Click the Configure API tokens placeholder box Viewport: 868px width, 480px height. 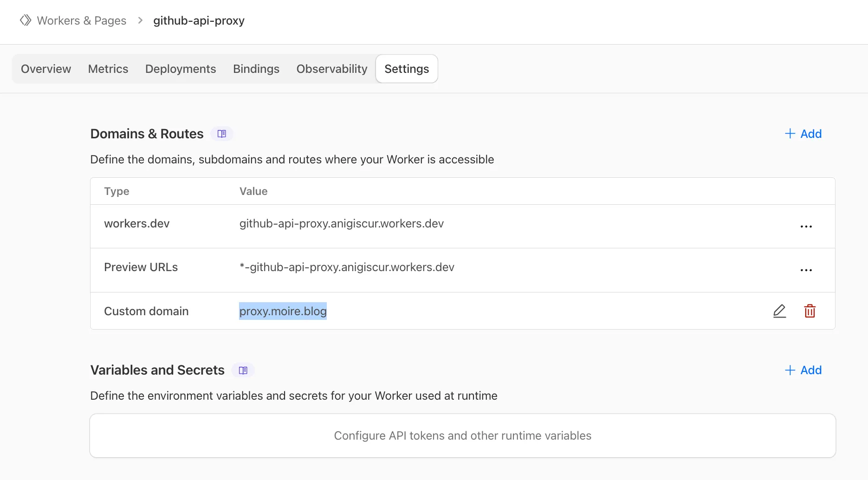[463, 435]
